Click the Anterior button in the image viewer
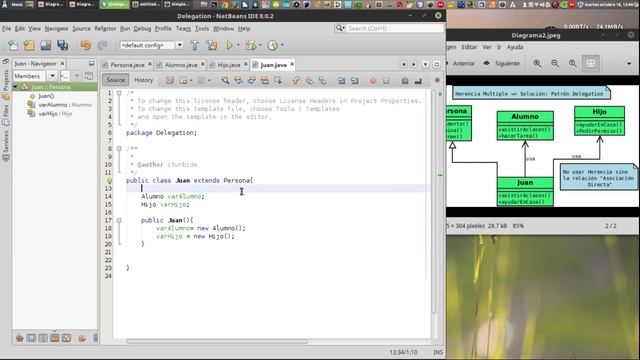This screenshot has width=640, height=360. [462, 64]
